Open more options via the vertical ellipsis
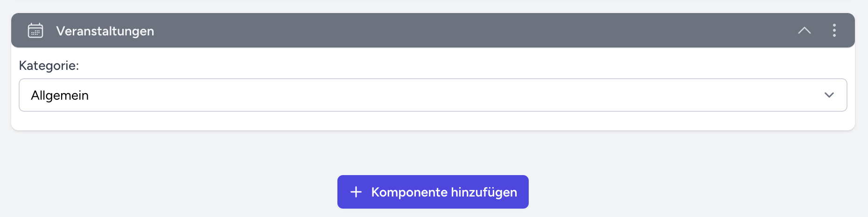 coord(834,31)
